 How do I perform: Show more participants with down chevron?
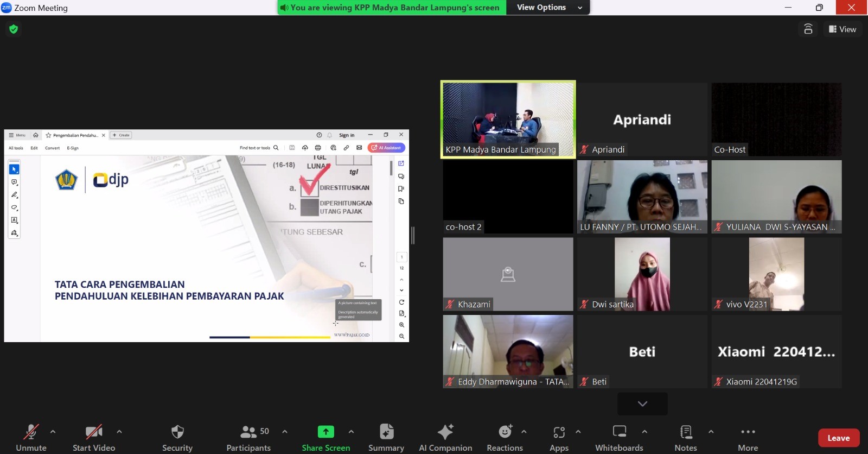pyautogui.click(x=642, y=403)
